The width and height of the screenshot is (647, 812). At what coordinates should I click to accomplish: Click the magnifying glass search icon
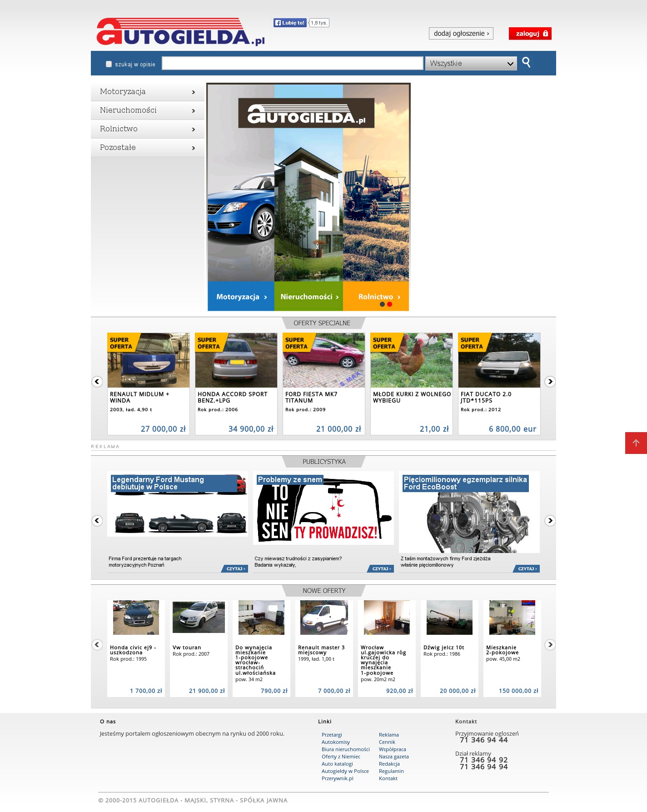[526, 62]
